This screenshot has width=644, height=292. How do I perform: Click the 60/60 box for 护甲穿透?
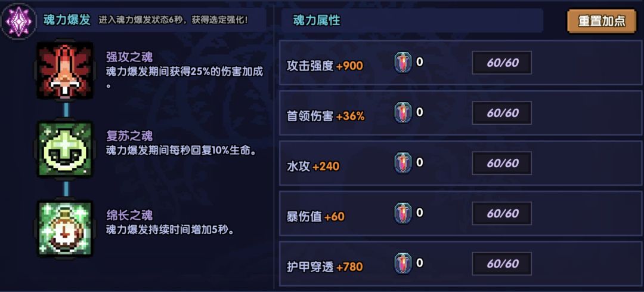tap(502, 263)
